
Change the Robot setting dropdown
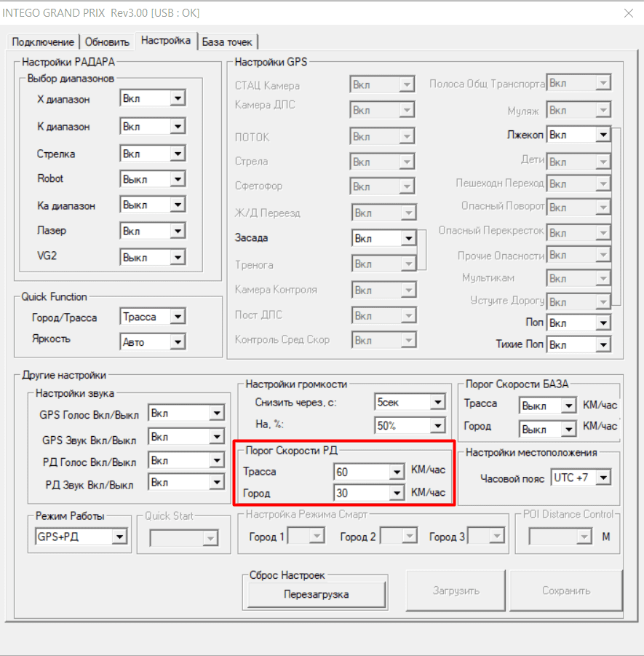point(177,179)
